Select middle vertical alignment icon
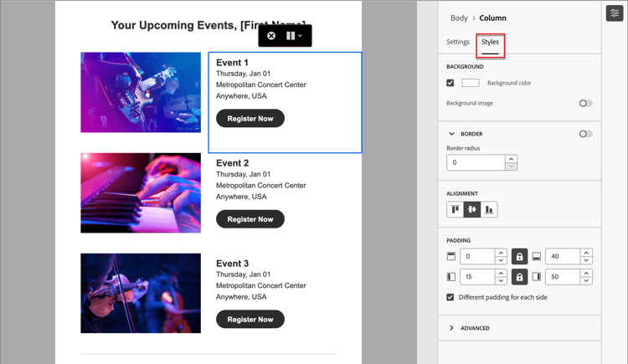The width and height of the screenshot is (628, 364). point(472,209)
